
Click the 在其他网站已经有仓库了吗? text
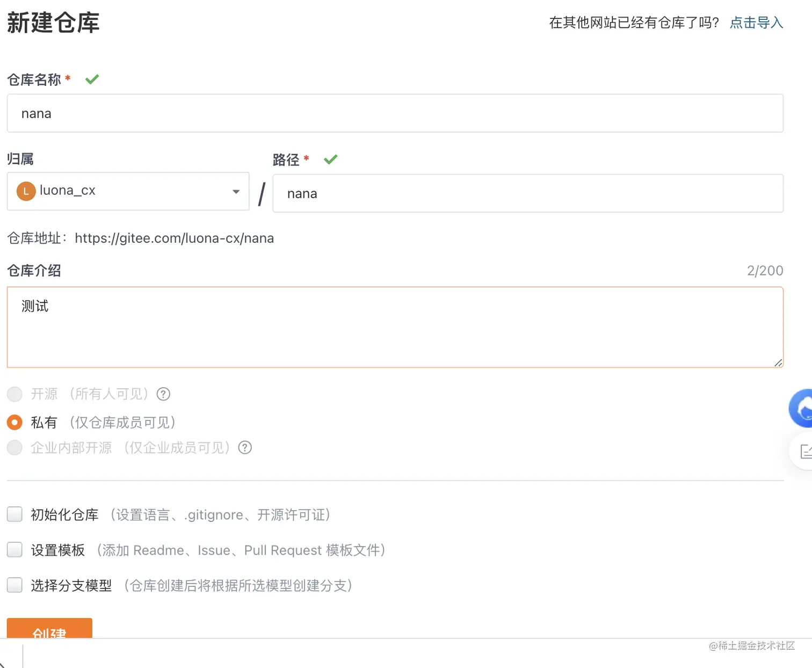click(634, 23)
